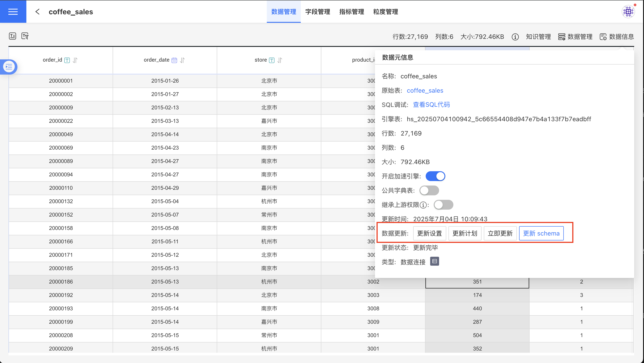
Task: Open the 指标管理 tab
Action: (351, 11)
